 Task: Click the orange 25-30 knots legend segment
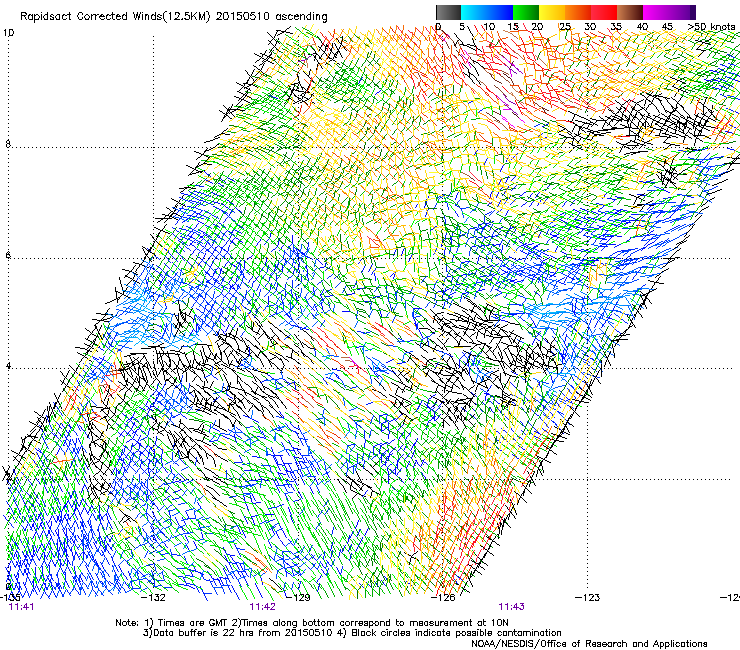pyautogui.click(x=578, y=12)
